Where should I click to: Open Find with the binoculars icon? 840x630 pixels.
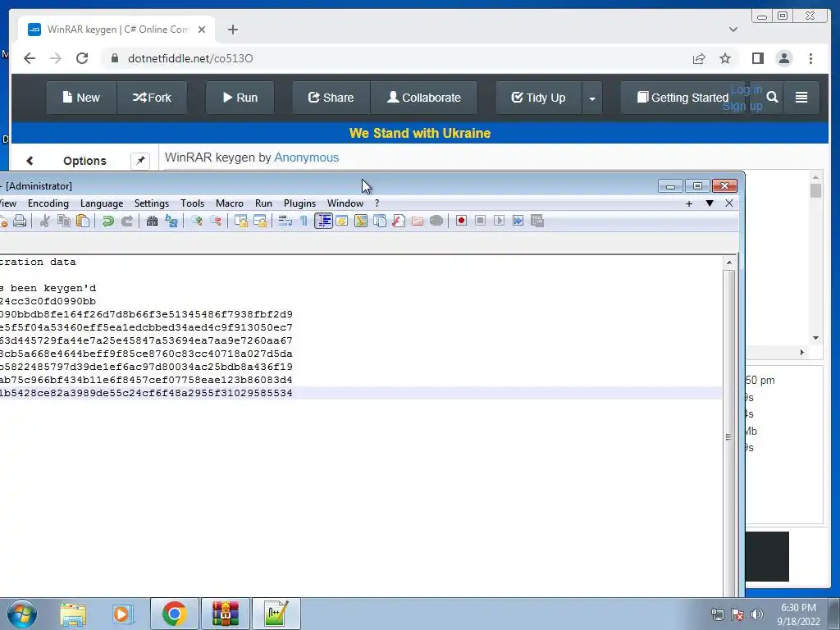152,221
